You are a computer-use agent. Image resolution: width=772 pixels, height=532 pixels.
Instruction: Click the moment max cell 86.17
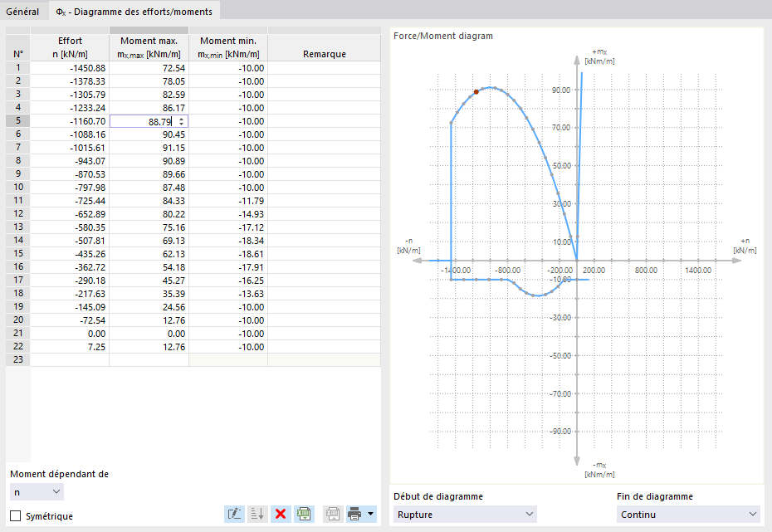click(x=149, y=108)
